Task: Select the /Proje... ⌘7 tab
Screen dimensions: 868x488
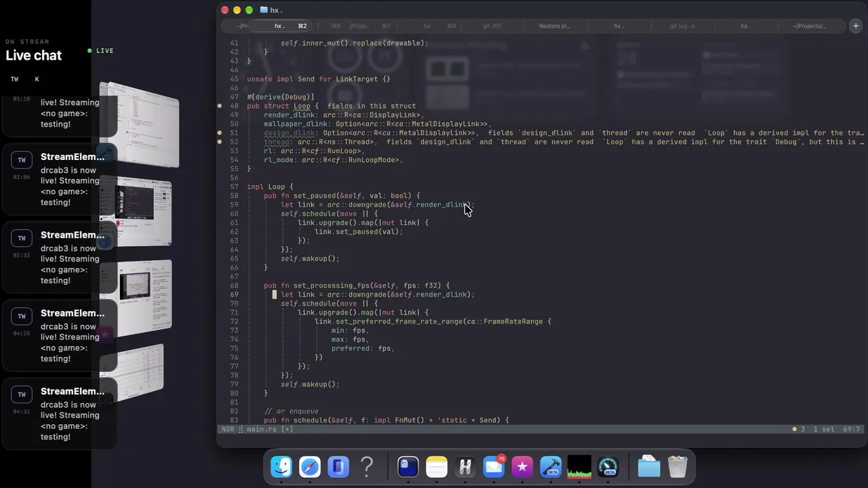Action: 370,26
